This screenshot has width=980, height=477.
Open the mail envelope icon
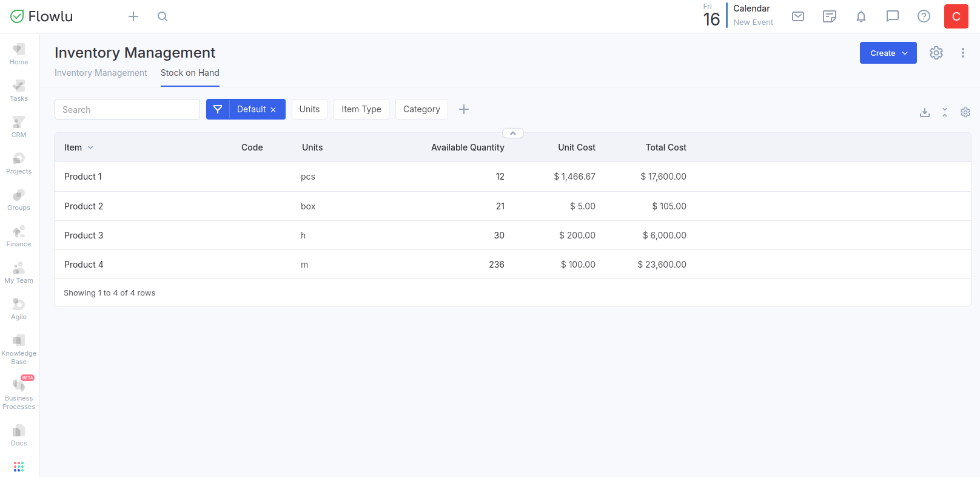(798, 16)
